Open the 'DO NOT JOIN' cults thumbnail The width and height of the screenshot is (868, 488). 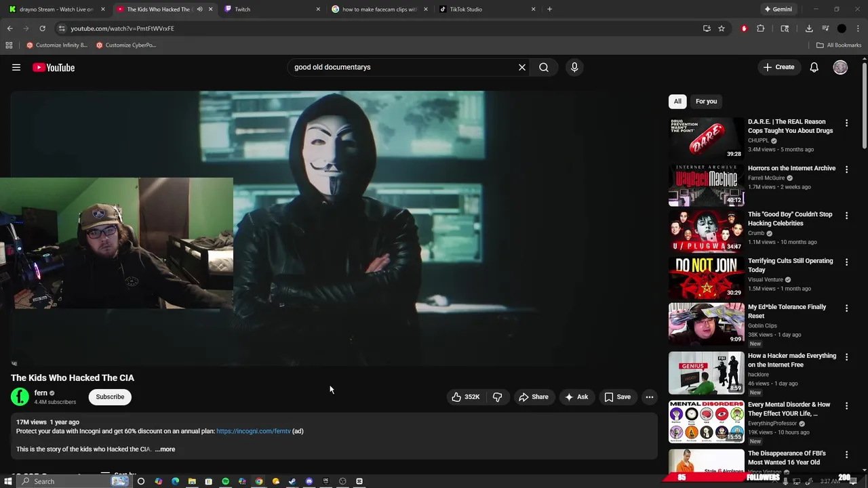pyautogui.click(x=706, y=277)
